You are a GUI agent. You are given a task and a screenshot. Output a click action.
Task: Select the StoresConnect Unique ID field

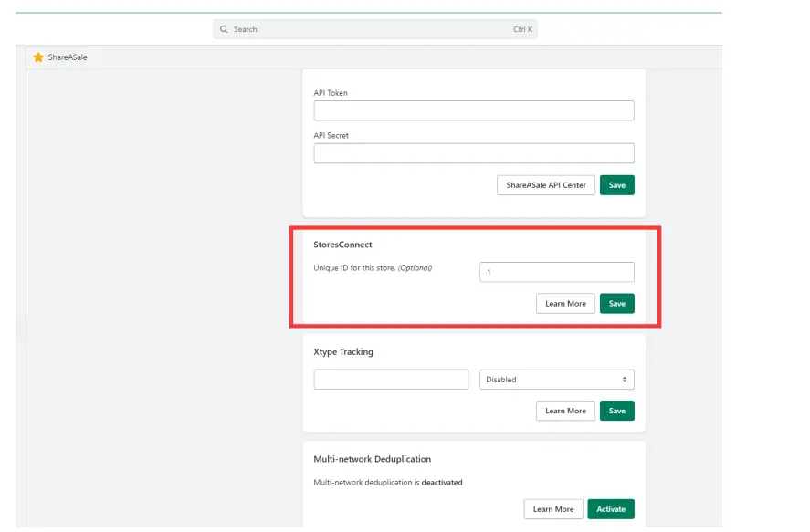(x=556, y=272)
